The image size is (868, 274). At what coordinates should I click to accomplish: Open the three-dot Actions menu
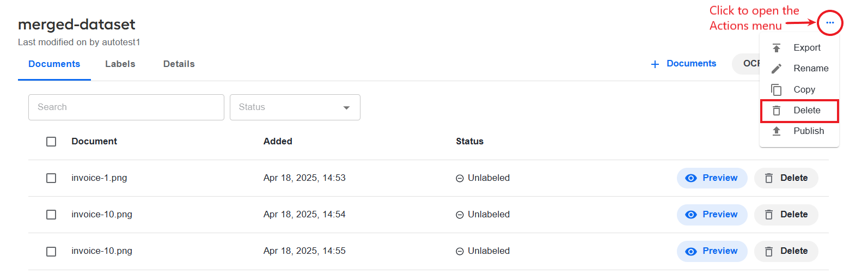(x=829, y=23)
